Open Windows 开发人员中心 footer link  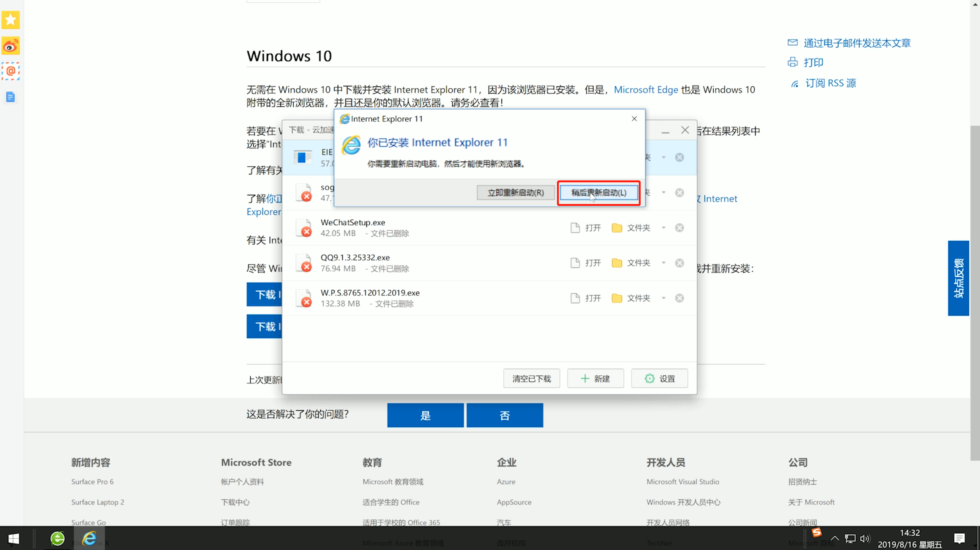tap(684, 502)
